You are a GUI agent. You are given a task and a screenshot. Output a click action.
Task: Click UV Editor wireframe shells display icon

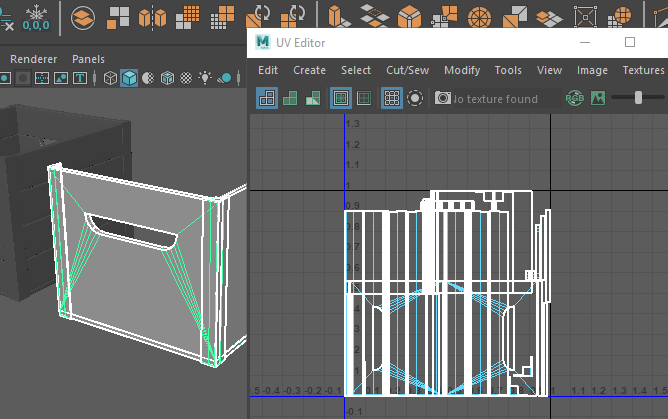(267, 98)
